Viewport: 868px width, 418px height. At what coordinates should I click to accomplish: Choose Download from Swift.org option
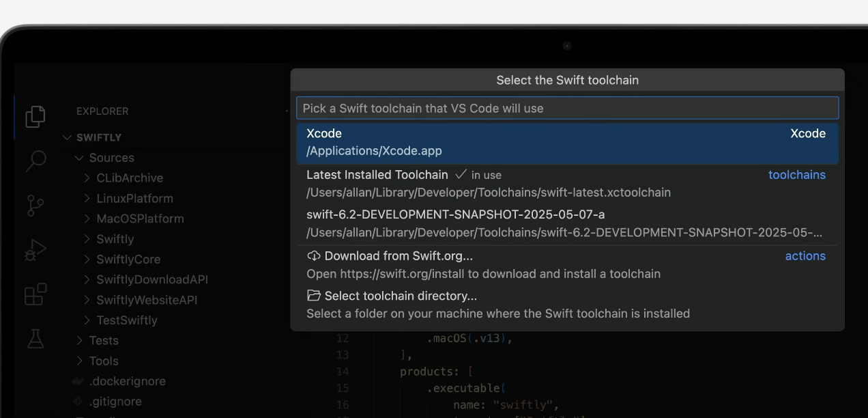[567, 265]
